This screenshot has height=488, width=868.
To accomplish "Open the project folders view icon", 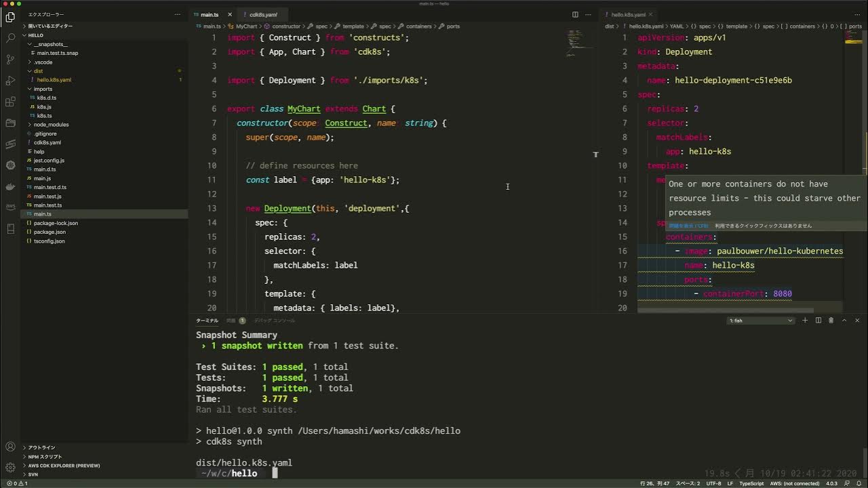I will 10,123.
